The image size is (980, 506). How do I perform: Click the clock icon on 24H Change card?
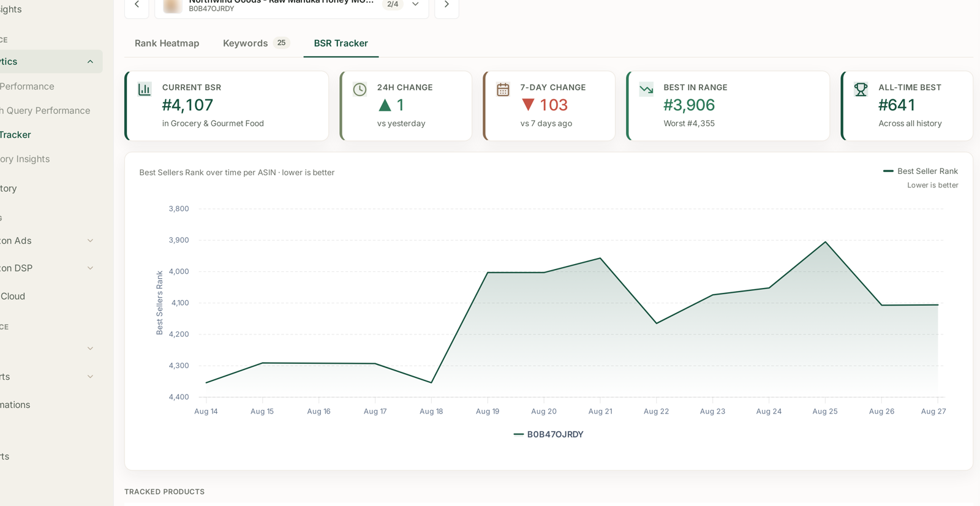360,89
